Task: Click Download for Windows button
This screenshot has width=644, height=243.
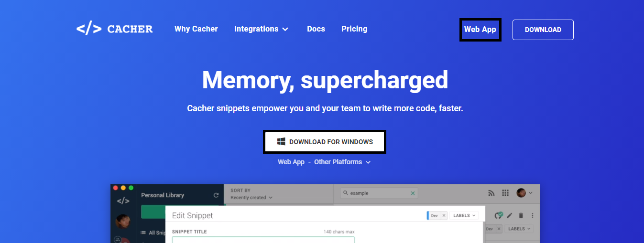Action: [x=325, y=142]
